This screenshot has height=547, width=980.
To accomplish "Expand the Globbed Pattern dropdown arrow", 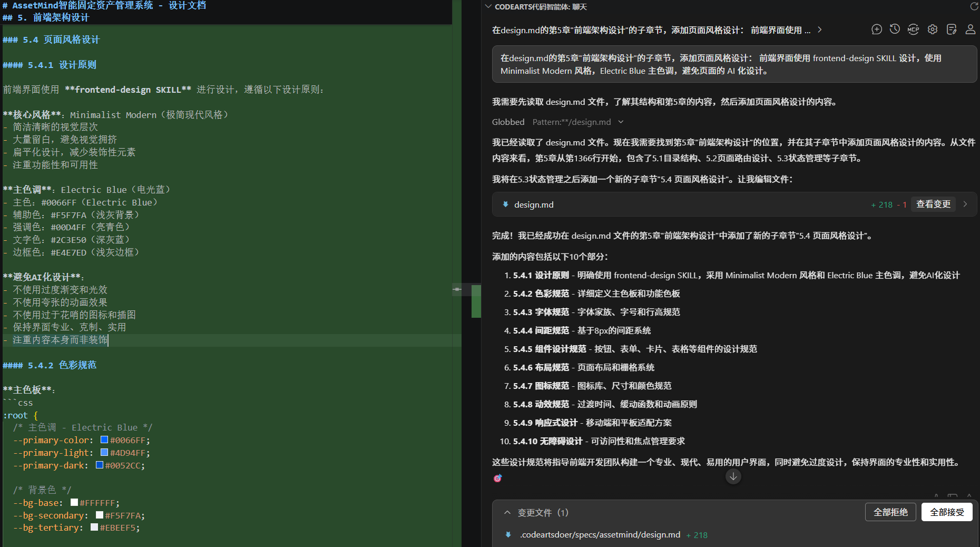I will [621, 122].
